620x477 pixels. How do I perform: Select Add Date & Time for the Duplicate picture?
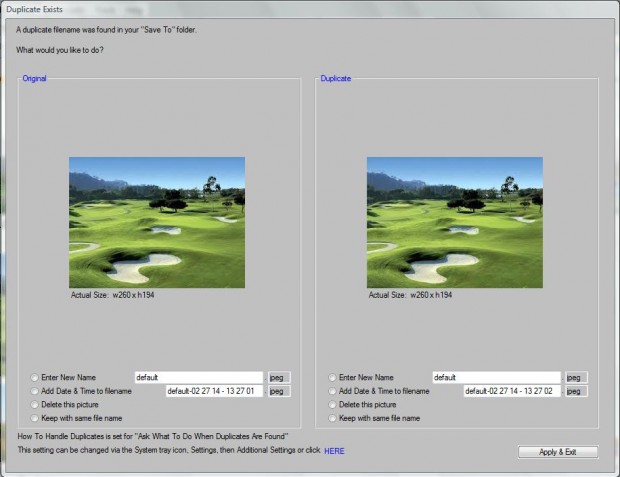tap(333, 391)
